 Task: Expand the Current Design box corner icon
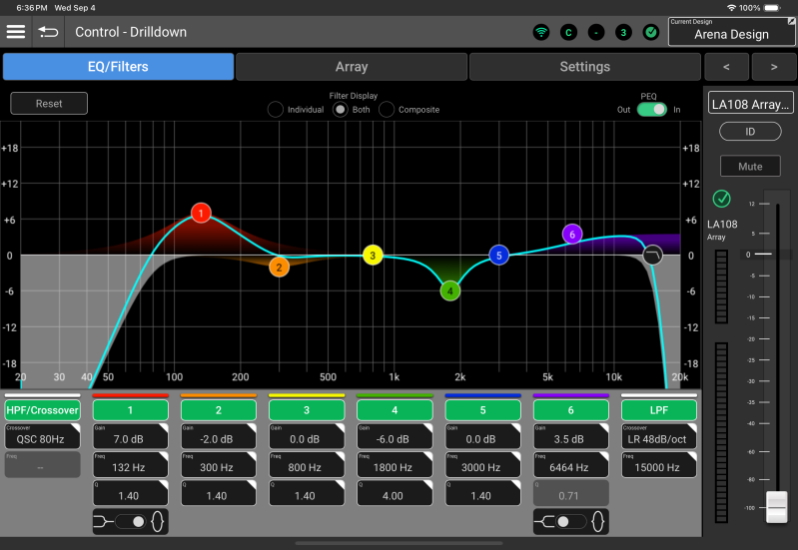[x=791, y=21]
